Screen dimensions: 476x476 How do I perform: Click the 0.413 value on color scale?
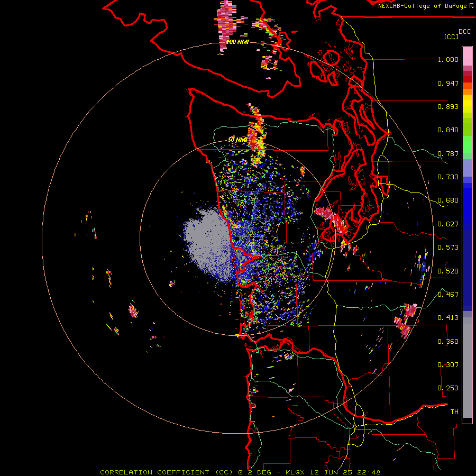coord(448,318)
